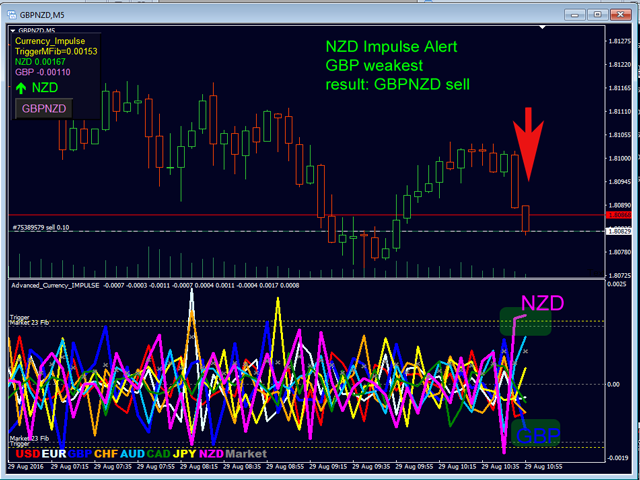Click the GBPNZD pair button
This screenshot has height=480, width=640.
pos(44,109)
